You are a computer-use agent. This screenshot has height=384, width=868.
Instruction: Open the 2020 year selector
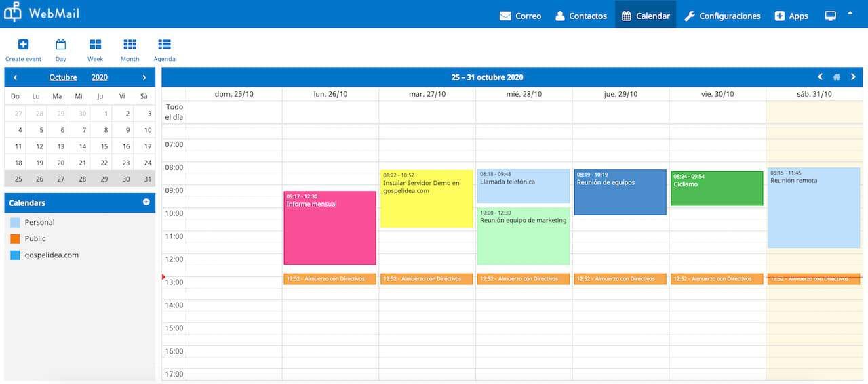pos(100,78)
